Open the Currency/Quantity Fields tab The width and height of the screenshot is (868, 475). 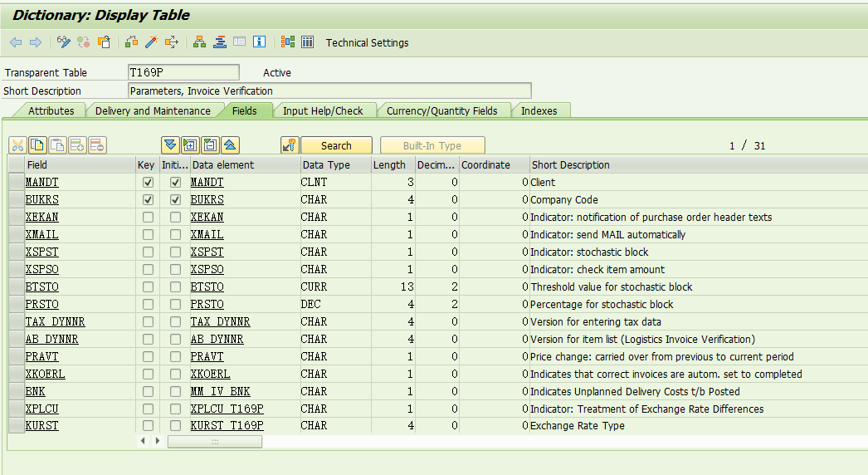coord(441,111)
